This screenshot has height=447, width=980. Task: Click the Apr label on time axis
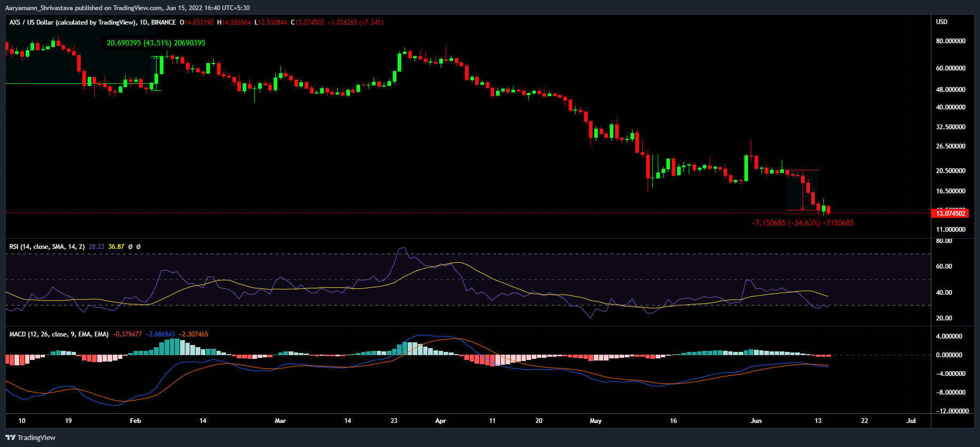pyautogui.click(x=440, y=421)
